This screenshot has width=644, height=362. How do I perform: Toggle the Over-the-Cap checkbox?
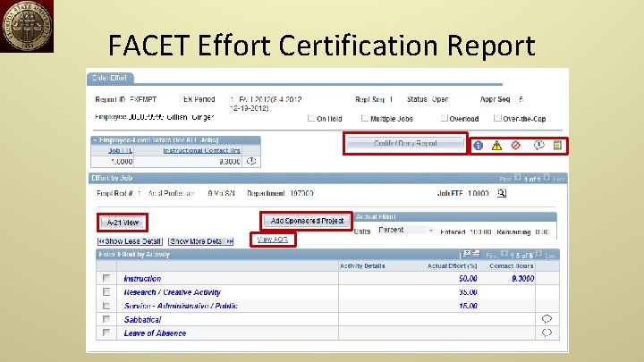497,118
